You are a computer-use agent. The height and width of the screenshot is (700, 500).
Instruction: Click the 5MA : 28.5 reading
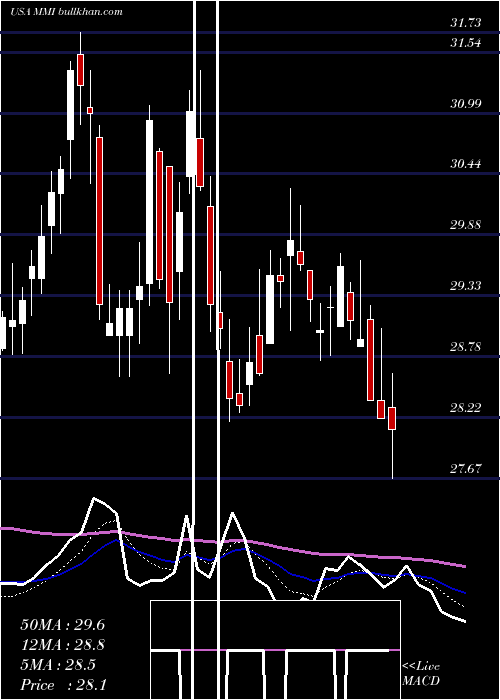pos(58,665)
